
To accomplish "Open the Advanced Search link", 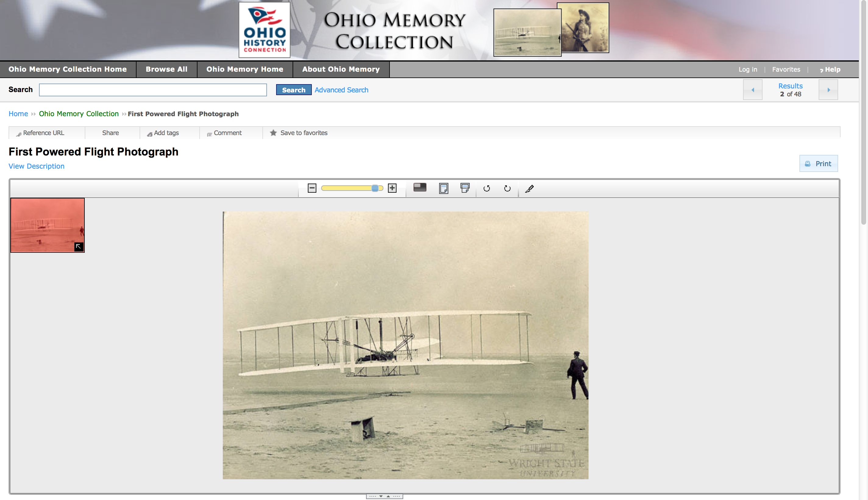I will click(341, 90).
